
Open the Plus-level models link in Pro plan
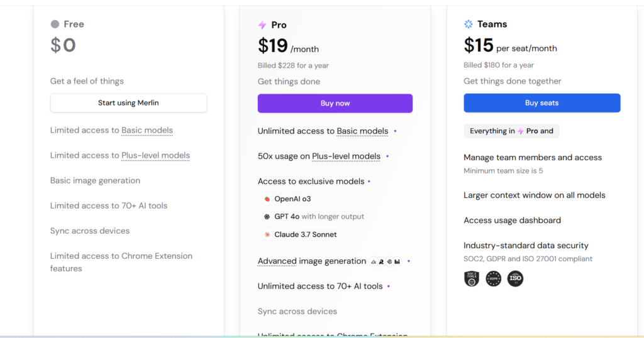[x=347, y=156]
